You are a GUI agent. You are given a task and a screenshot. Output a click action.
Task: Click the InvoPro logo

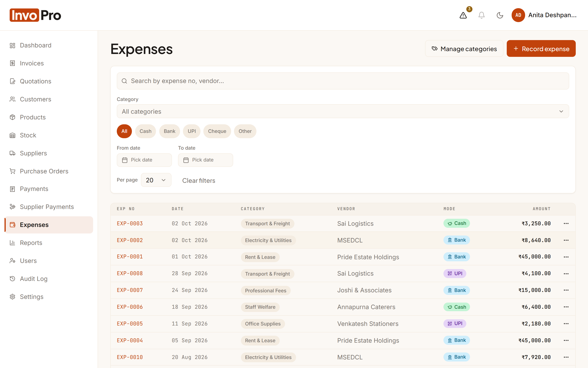pyautogui.click(x=35, y=15)
